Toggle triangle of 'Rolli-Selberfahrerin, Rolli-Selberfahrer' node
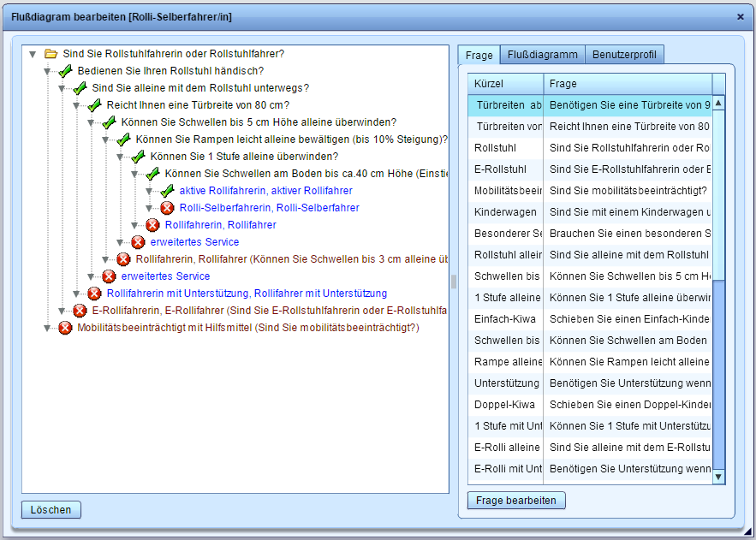756x540 pixels. [x=149, y=209]
